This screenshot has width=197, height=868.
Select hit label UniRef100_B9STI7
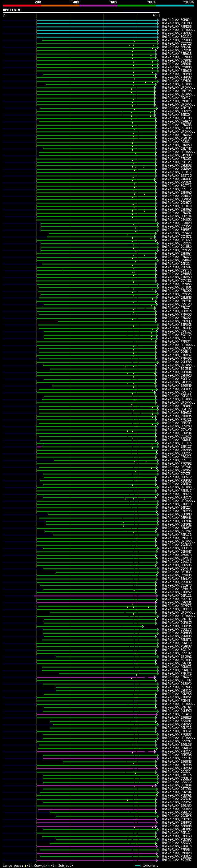pyautogui.click(x=177, y=460)
